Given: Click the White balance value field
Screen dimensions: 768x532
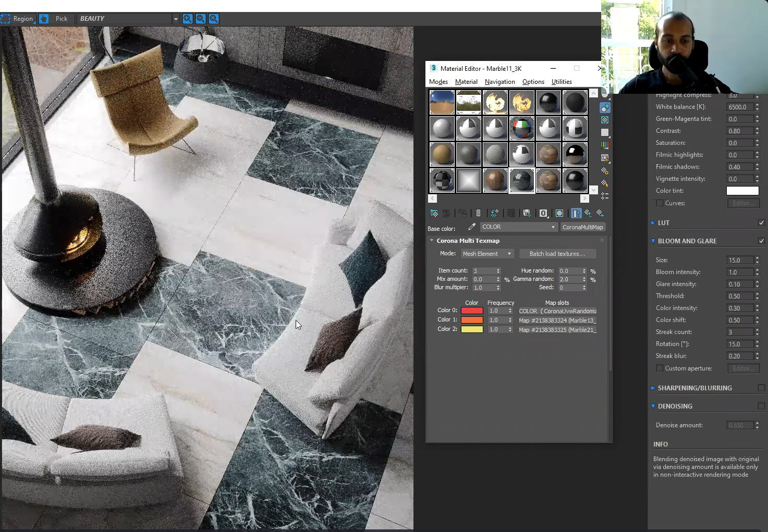Looking at the screenshot, I should pos(740,107).
